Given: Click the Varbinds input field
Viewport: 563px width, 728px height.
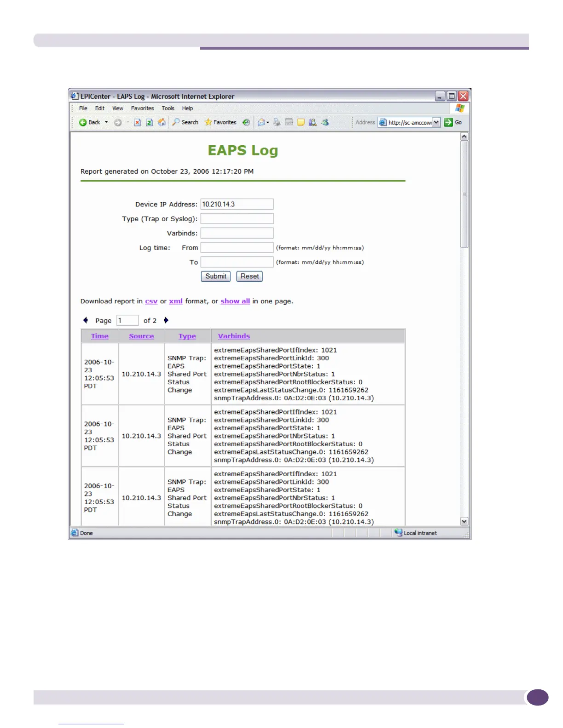Looking at the screenshot, I should pos(237,233).
